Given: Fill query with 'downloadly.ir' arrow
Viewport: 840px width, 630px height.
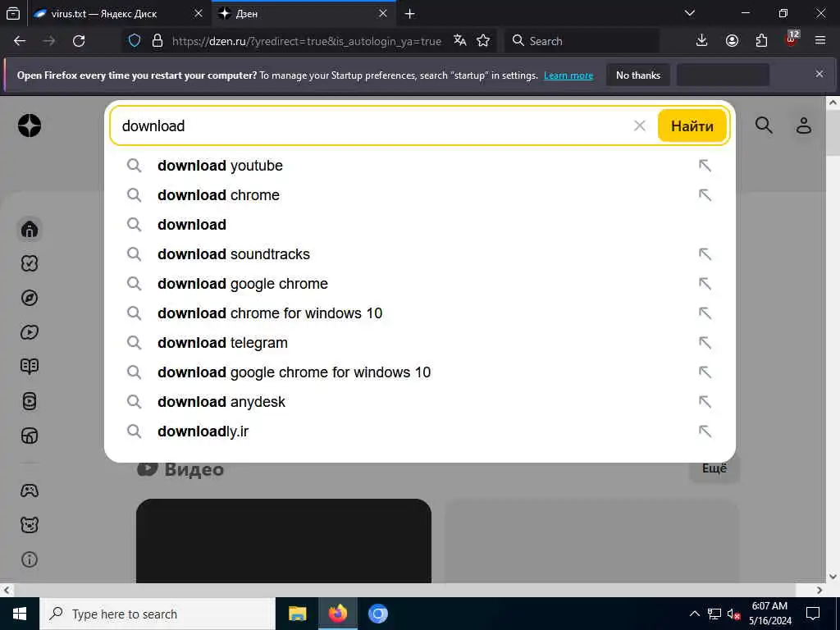Looking at the screenshot, I should (x=705, y=431).
